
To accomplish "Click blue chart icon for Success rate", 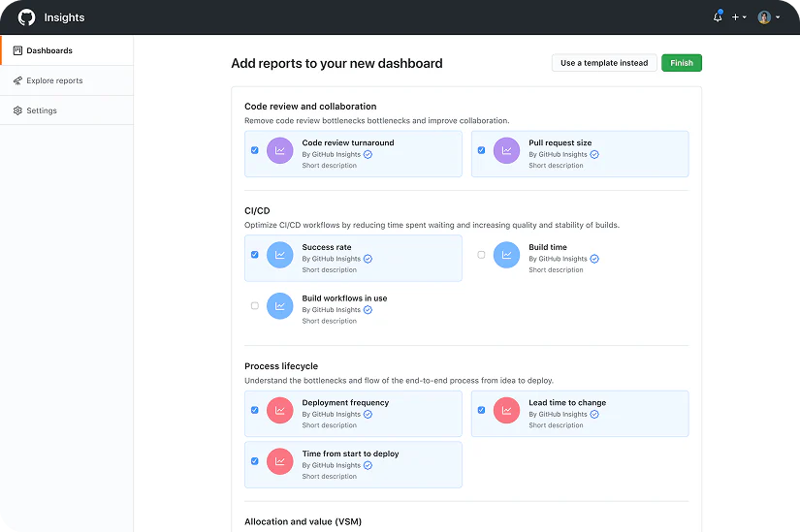I will coord(280,255).
